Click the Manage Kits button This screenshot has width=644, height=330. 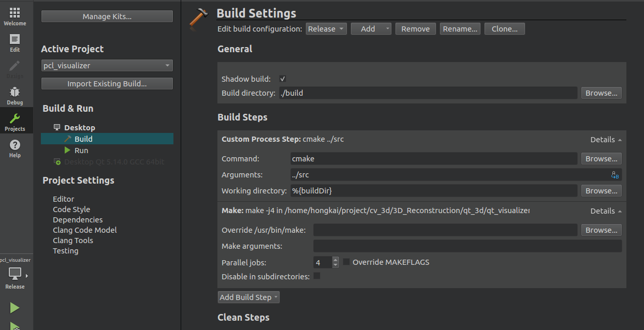pos(107,17)
